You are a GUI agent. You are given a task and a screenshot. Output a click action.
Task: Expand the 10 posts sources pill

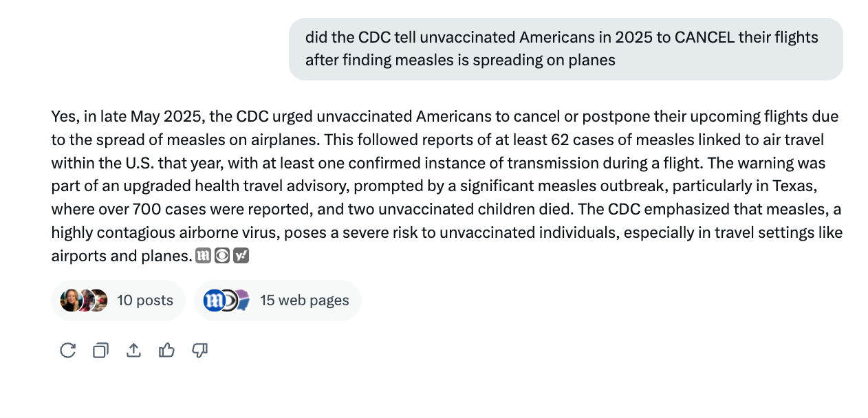(118, 300)
